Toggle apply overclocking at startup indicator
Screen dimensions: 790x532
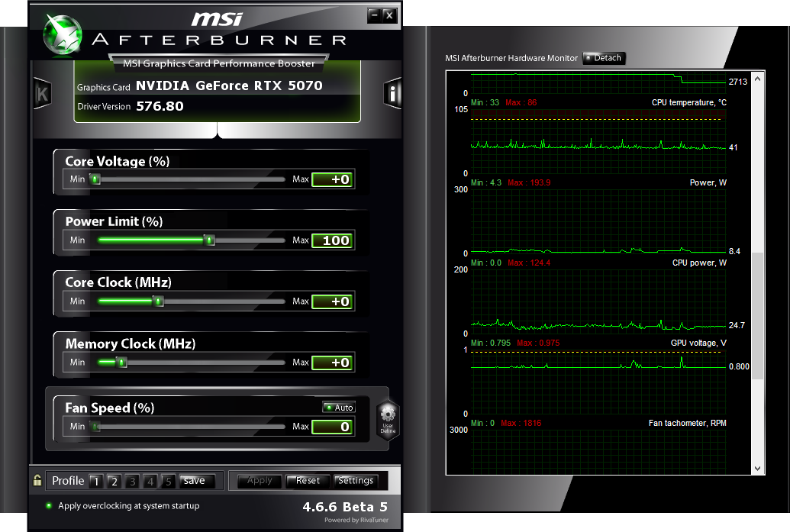click(49, 506)
